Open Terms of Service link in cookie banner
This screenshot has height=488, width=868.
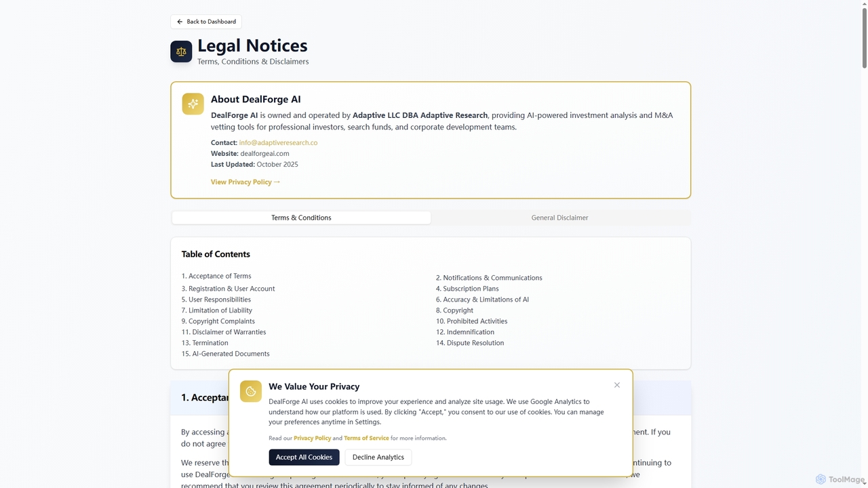tap(366, 439)
